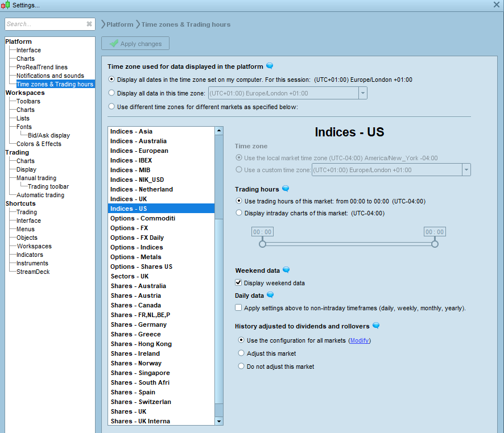Click the Apply changes button
The width and height of the screenshot is (504, 433).
click(135, 44)
